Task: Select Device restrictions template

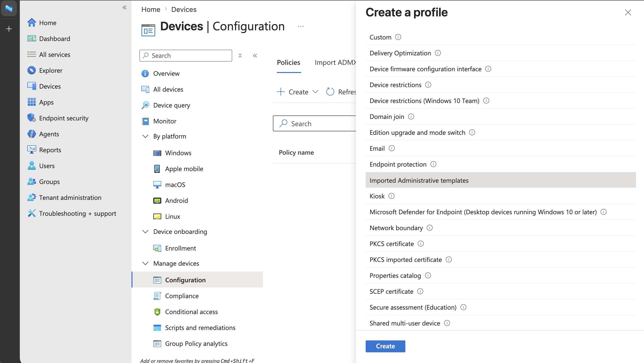Action: 501,85
